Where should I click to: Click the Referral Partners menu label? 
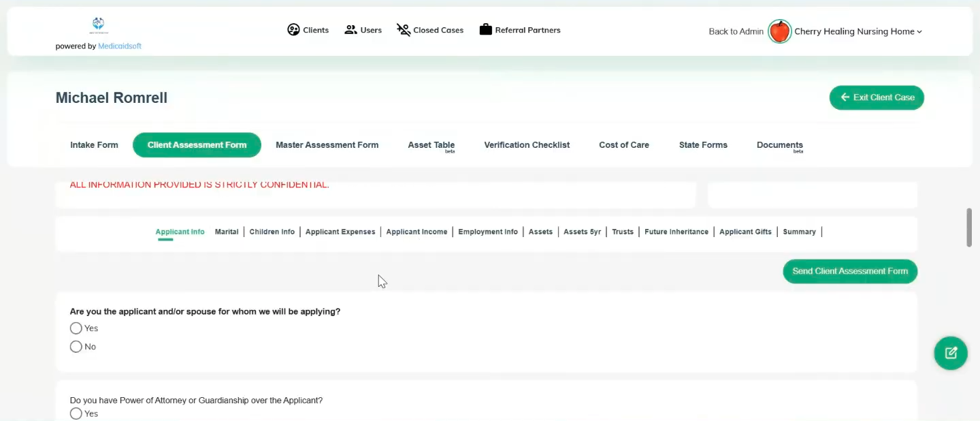click(527, 30)
